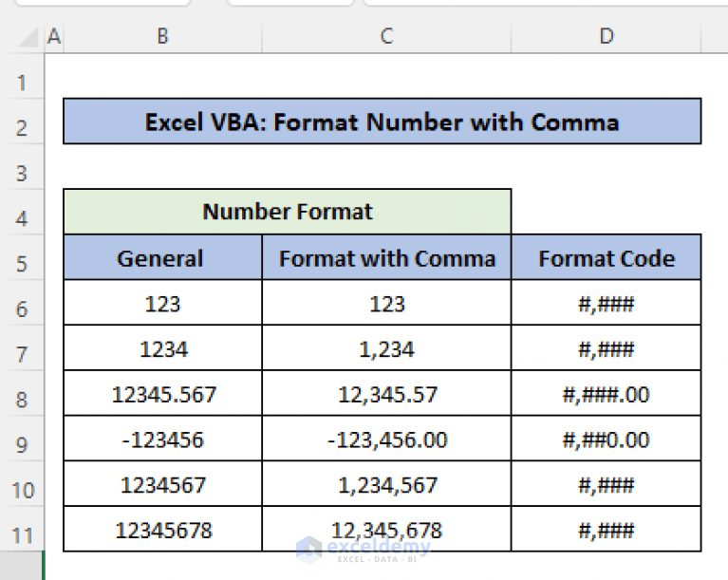This screenshot has height=580, width=728.
Task: Select column D header
Action: (606, 36)
